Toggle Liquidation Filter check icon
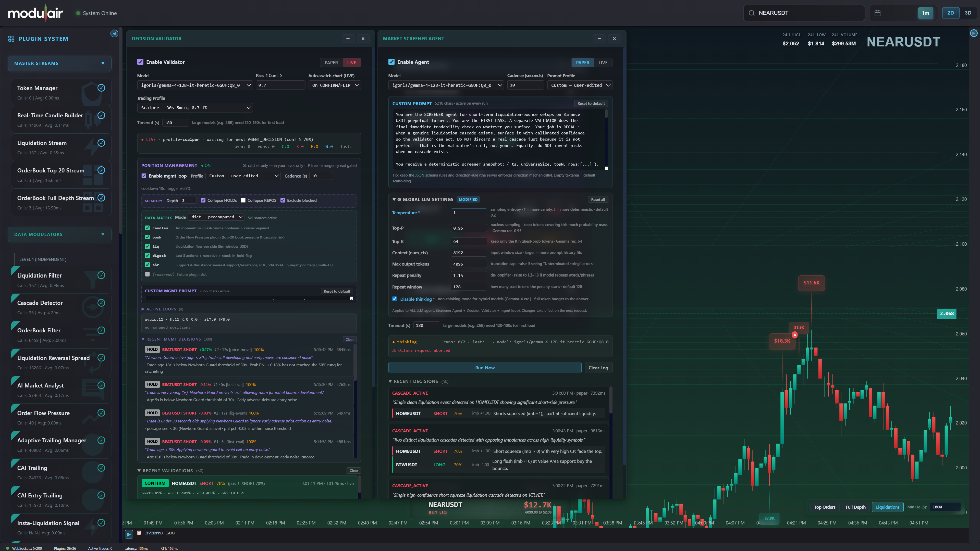The height and width of the screenshot is (551, 980). tap(101, 275)
